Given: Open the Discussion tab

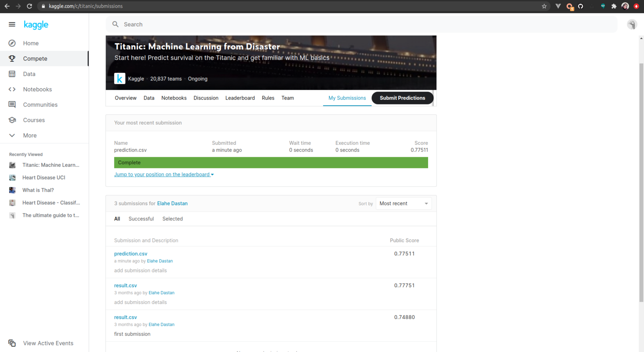Looking at the screenshot, I should 206,98.
